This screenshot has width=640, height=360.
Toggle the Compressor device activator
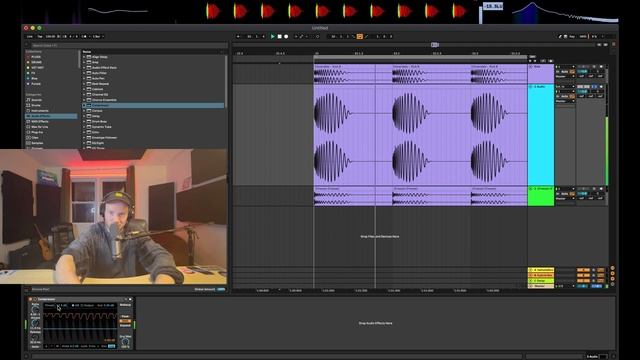click(x=30, y=299)
